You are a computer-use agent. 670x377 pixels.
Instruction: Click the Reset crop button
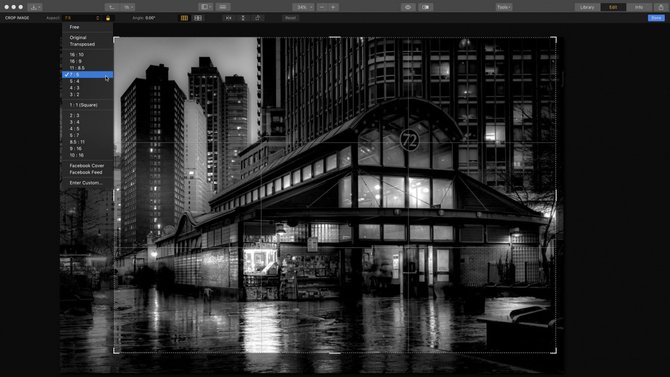point(291,18)
